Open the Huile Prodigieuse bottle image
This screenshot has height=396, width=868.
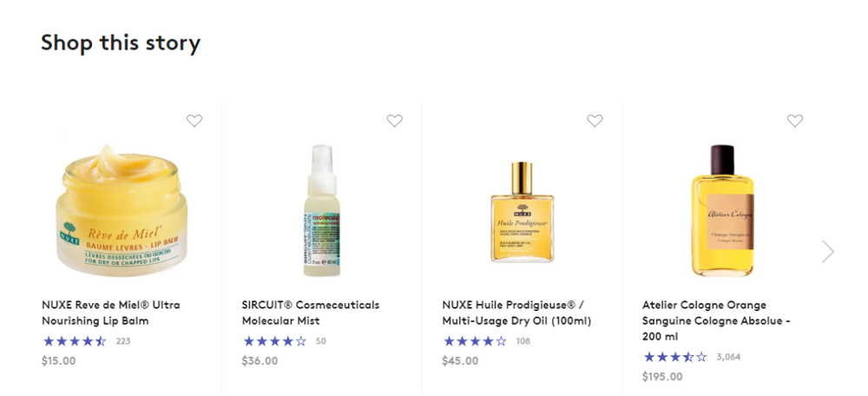pyautogui.click(x=522, y=212)
